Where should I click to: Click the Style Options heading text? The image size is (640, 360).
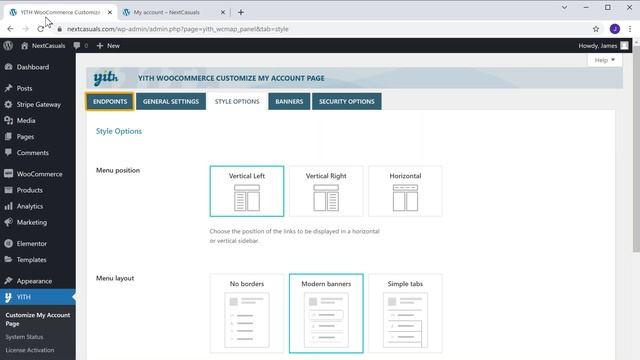point(119,131)
